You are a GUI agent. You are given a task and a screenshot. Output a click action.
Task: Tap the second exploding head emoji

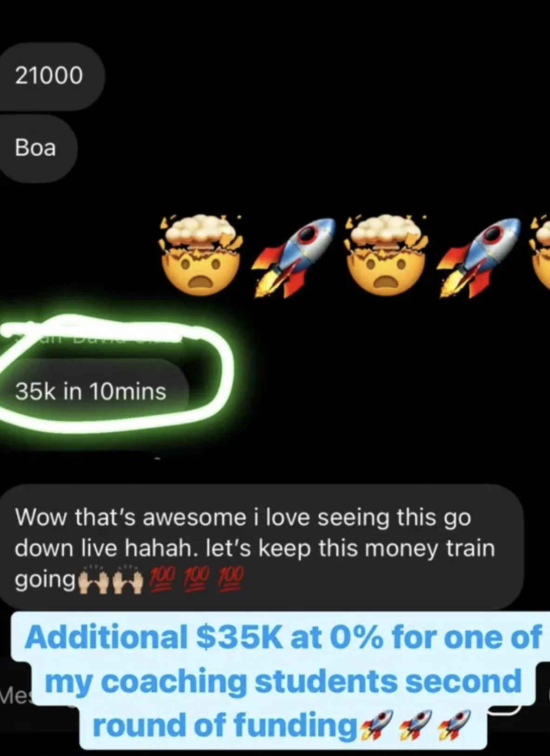click(x=385, y=255)
